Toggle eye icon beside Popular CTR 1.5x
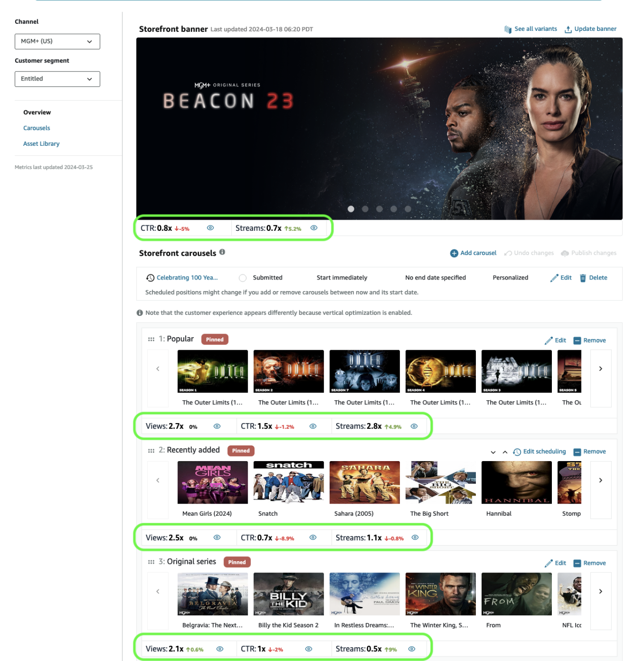The width and height of the screenshot is (644, 661). click(x=313, y=426)
